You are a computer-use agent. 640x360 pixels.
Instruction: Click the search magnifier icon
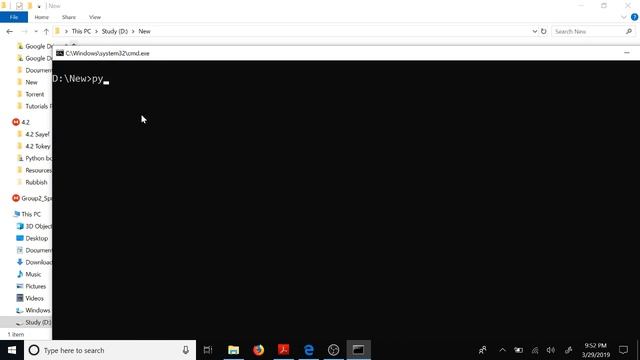(x=629, y=31)
